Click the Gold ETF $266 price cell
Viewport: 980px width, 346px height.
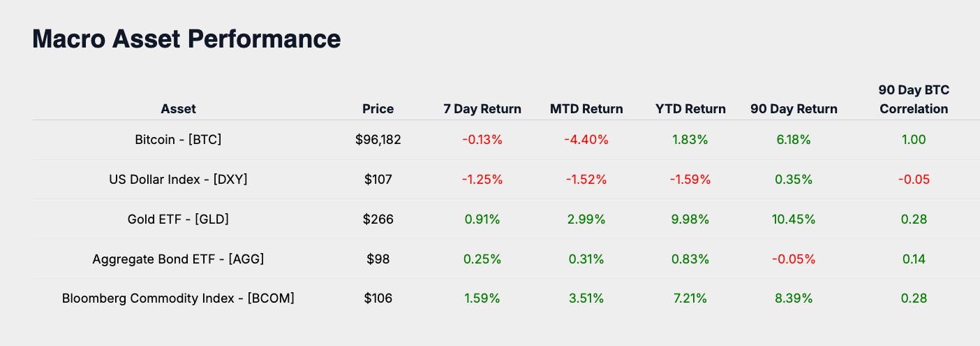tap(378, 219)
